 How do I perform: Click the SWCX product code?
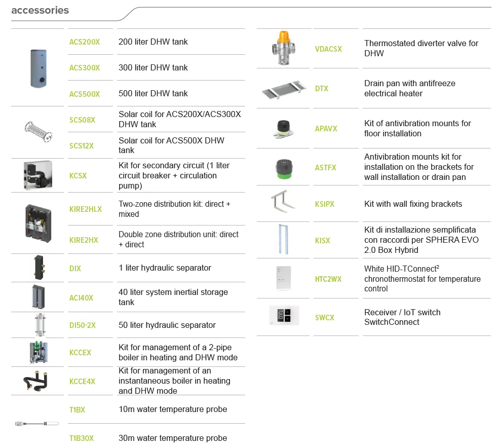(325, 318)
